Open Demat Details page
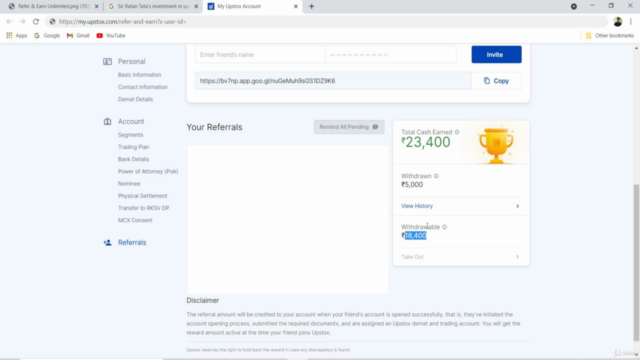Image resolution: width=640 pixels, height=360 pixels. point(136,99)
